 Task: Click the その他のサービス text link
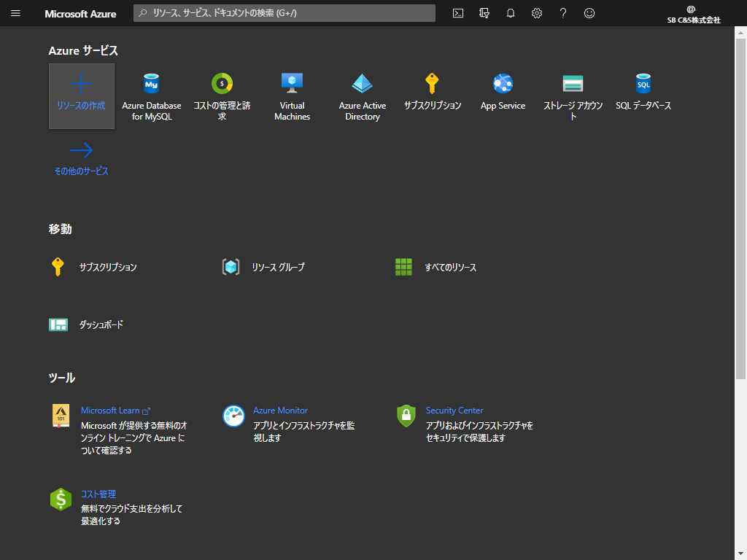click(x=82, y=171)
